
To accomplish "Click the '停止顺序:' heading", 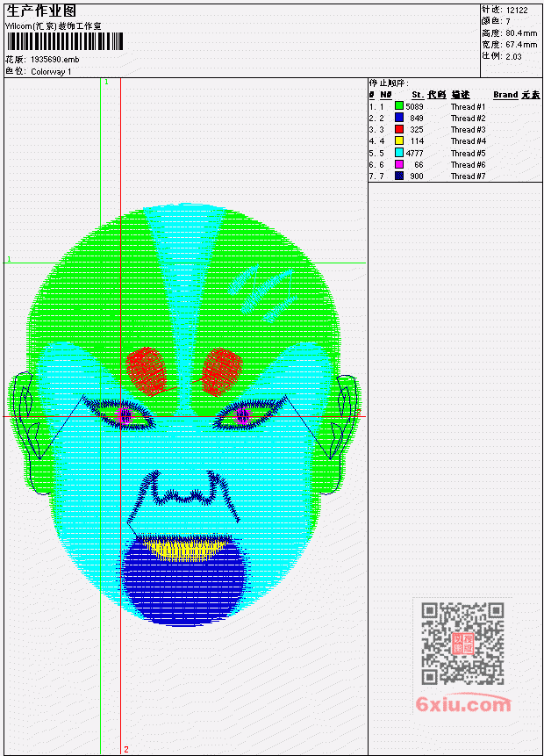I will 389,83.
